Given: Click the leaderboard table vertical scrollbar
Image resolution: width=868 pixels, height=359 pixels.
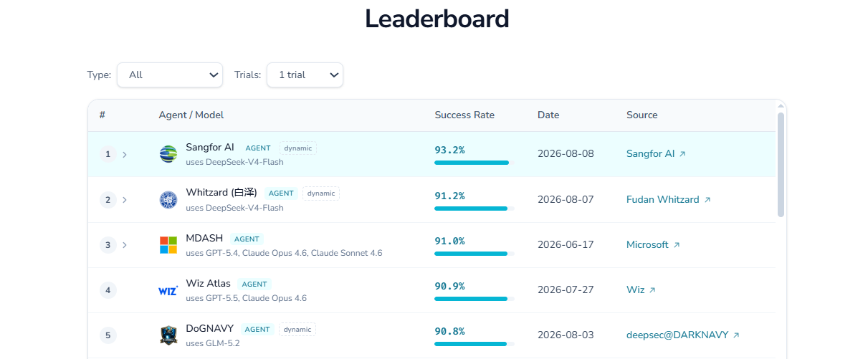Looking at the screenshot, I should [x=781, y=164].
